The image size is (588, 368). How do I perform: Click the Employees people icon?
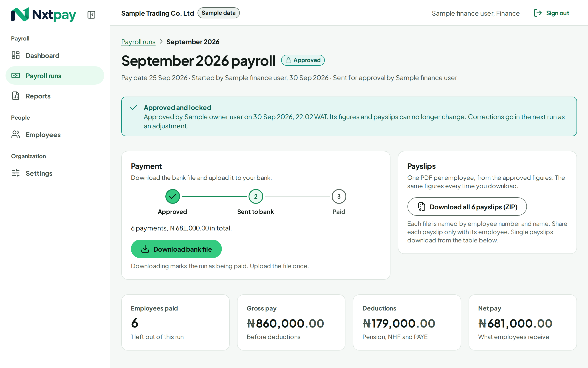click(x=16, y=134)
